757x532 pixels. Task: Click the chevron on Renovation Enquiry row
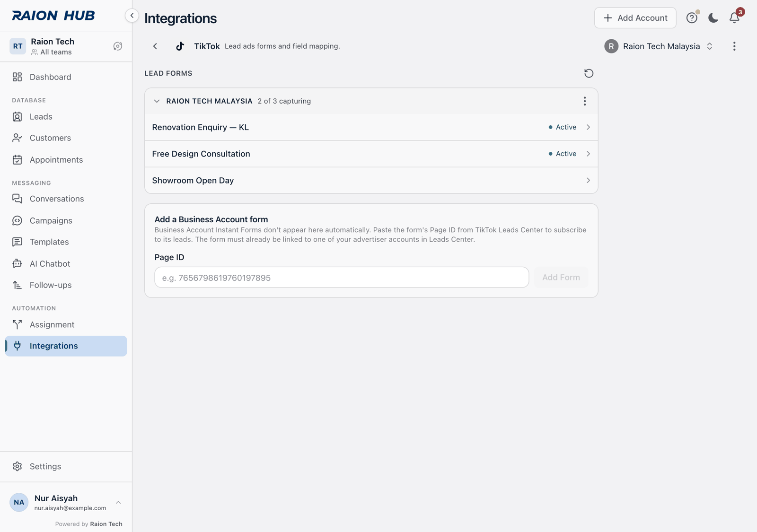point(588,127)
